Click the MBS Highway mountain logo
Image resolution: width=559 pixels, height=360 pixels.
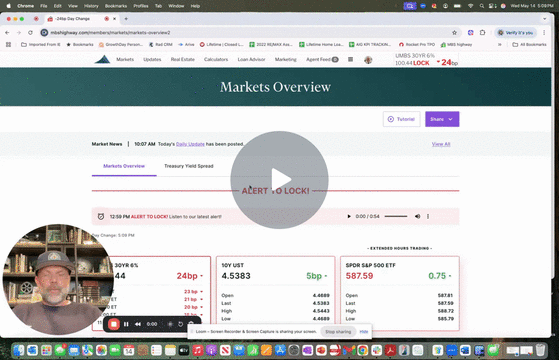(x=102, y=59)
